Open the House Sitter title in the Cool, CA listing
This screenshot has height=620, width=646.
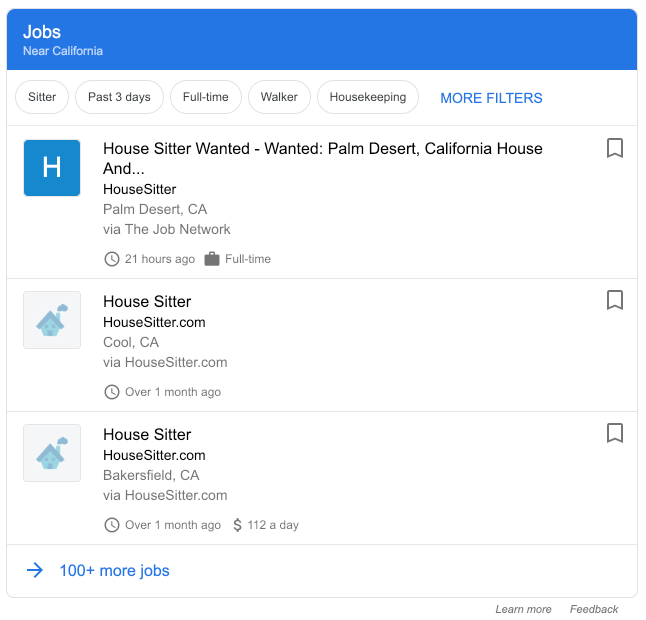[147, 302]
